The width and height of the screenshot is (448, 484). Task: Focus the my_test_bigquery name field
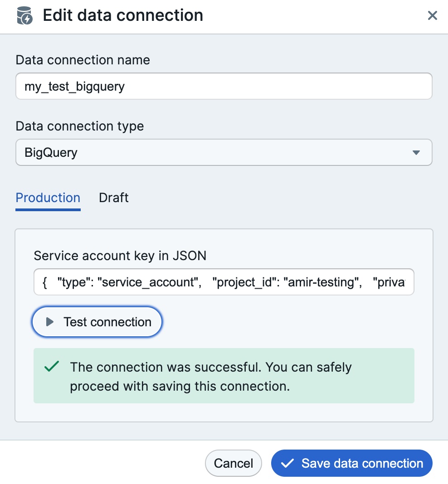coord(224,86)
